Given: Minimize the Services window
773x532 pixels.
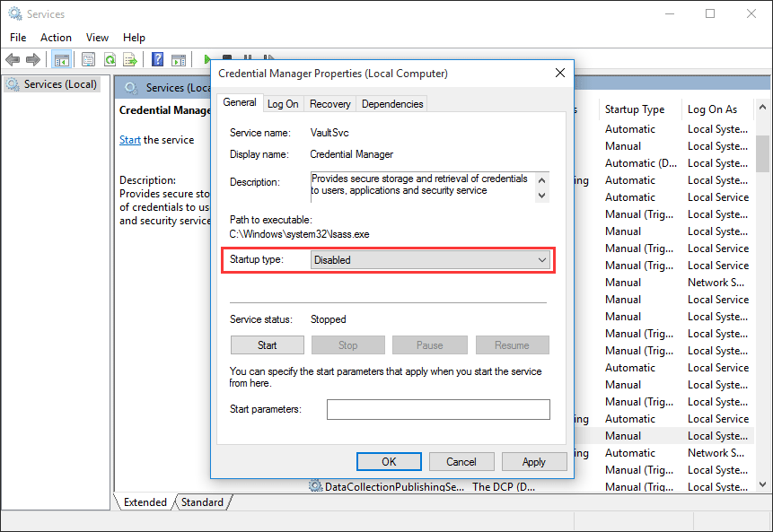Looking at the screenshot, I should click(670, 13).
